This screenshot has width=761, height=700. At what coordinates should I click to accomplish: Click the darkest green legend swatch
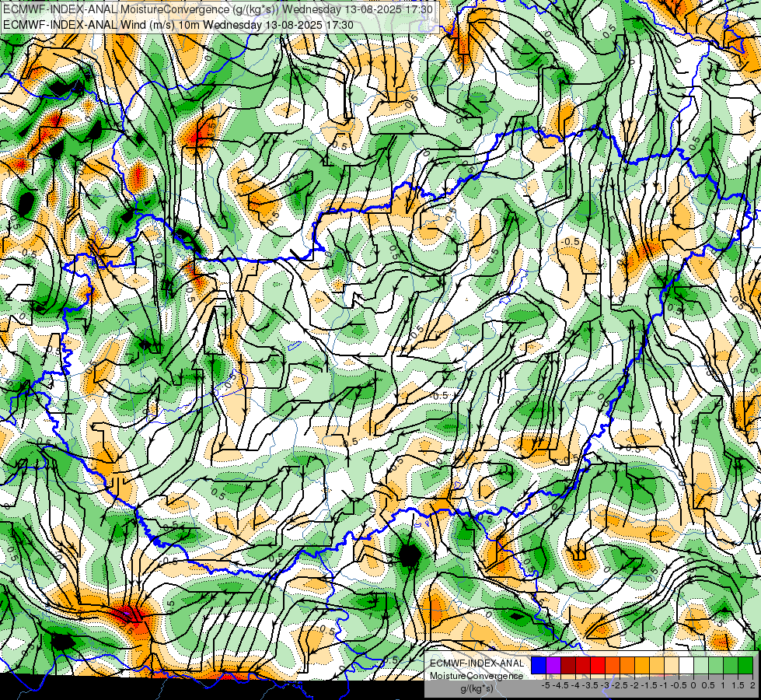pos(745,666)
